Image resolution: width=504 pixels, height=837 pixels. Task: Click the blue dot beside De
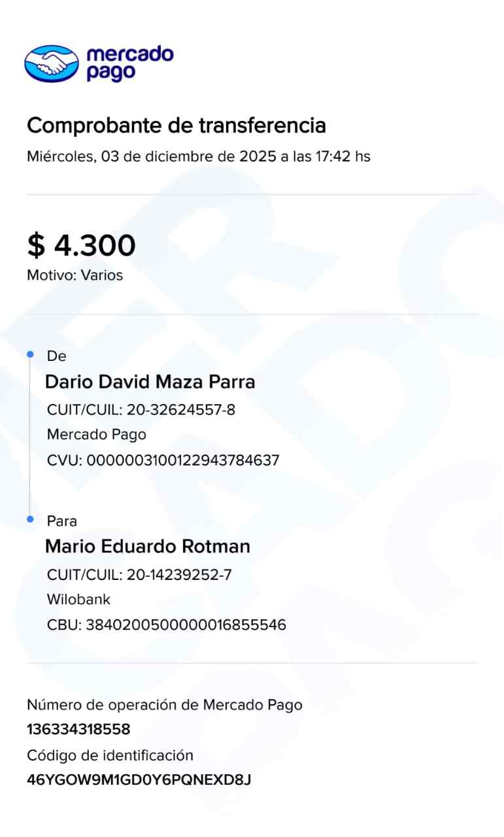(30, 354)
